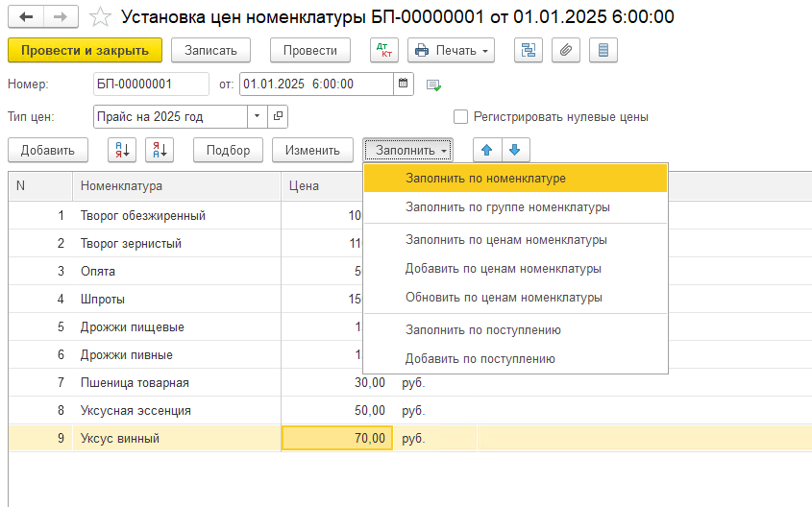Choose Заполнить по поступлению
812x507 pixels.
coord(515,330)
